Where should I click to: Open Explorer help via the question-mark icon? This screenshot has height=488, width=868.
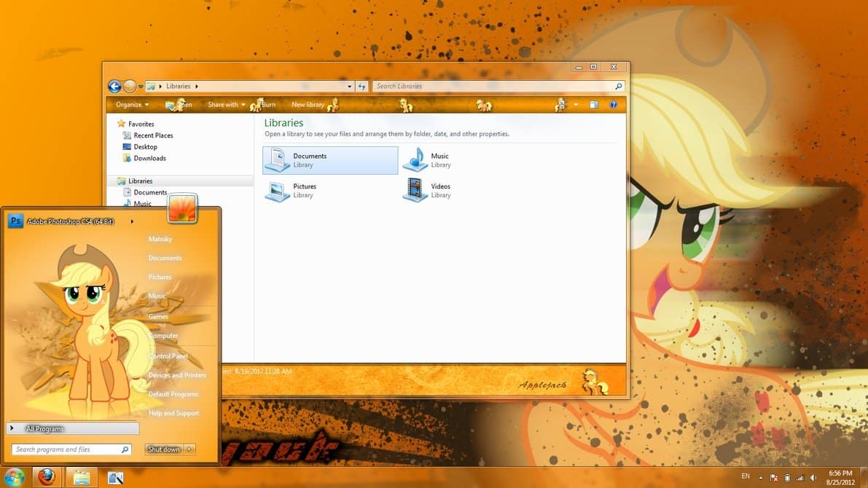tap(614, 104)
